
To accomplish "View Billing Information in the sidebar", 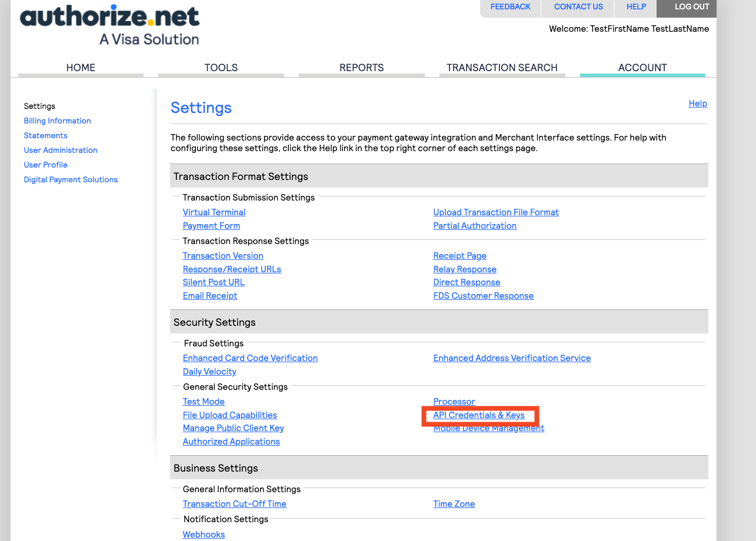I will coord(57,121).
